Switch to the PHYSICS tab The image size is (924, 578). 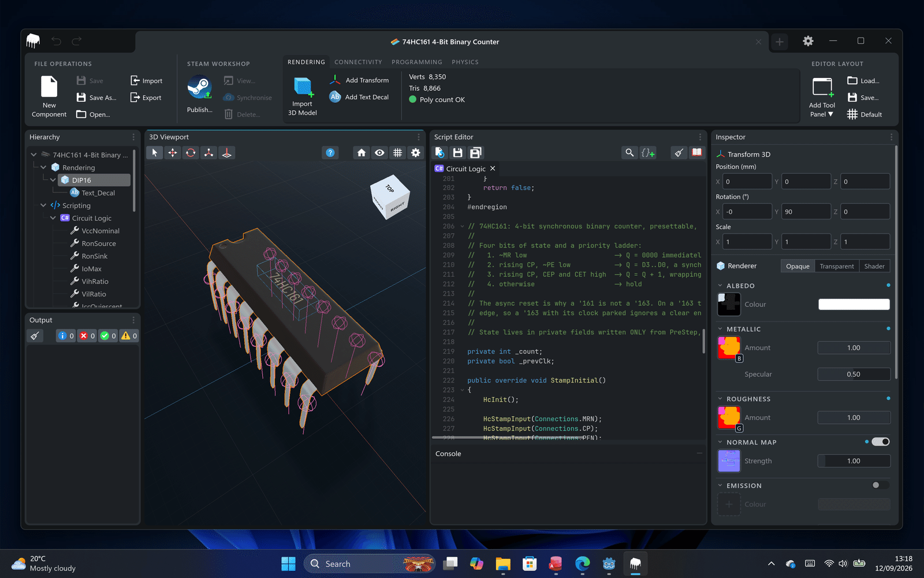(465, 62)
